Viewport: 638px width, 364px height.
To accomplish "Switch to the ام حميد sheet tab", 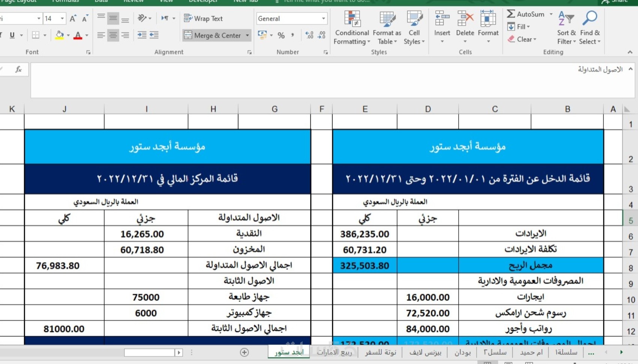I will pos(531,352).
